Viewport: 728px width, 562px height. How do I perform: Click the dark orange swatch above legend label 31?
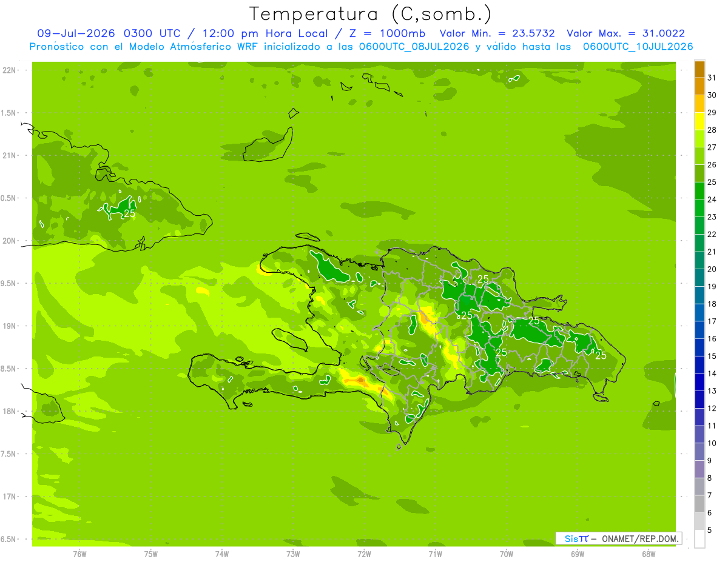699,69
